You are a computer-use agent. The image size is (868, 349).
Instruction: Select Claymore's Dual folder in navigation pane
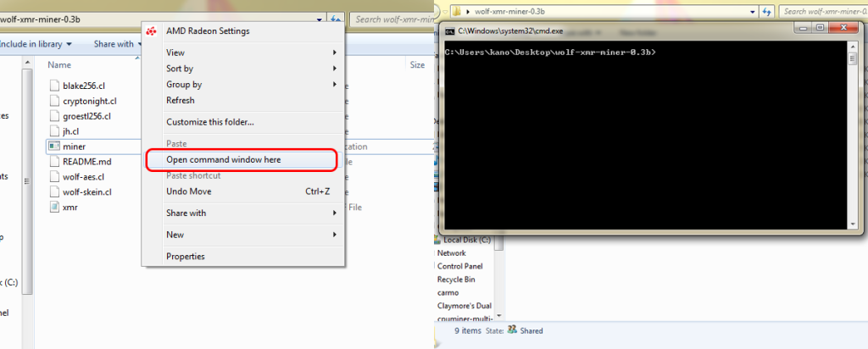465,307
